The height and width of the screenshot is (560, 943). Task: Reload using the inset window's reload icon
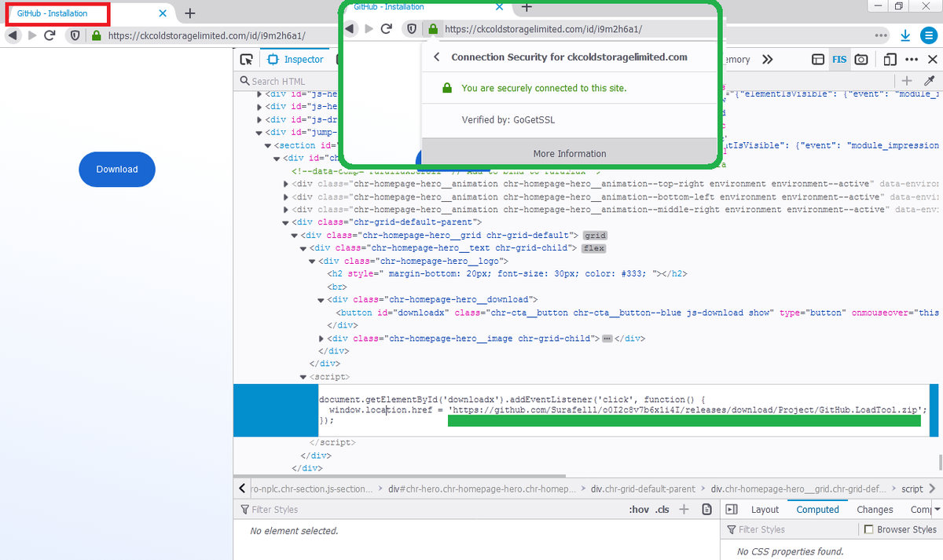[386, 28]
